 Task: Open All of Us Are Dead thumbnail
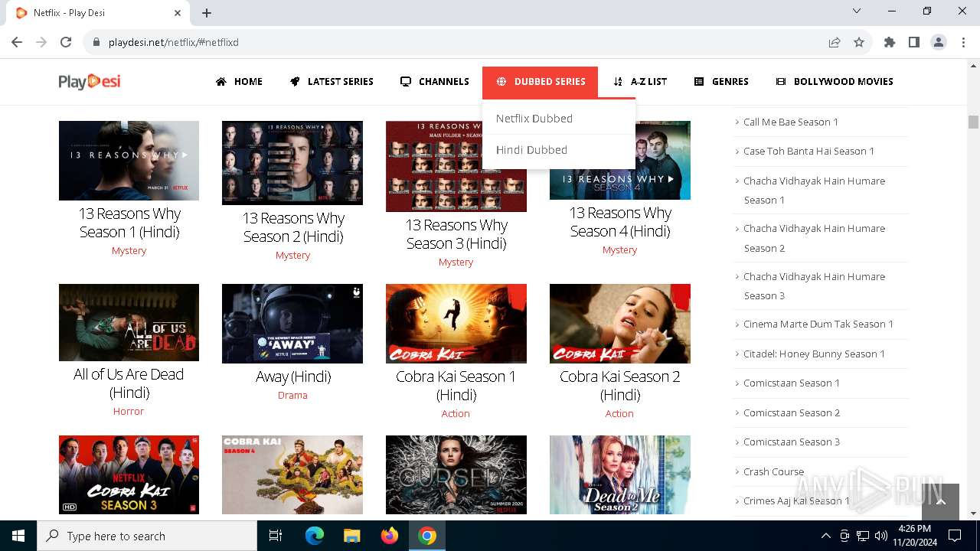point(129,323)
